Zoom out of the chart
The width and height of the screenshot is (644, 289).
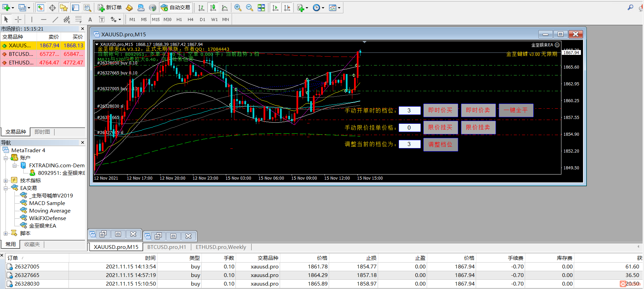point(250,8)
